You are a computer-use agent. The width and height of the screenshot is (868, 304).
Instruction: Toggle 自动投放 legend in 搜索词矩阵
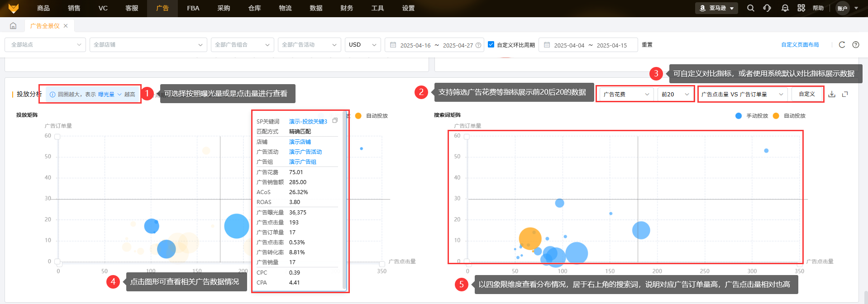pos(789,116)
